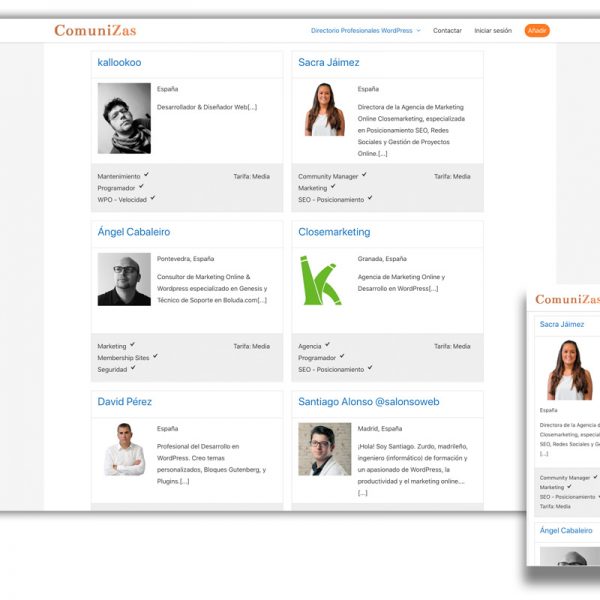Click checkmark next to Closemarketing's SEO - Posicionamiento
The width and height of the screenshot is (600, 600).
[370, 368]
